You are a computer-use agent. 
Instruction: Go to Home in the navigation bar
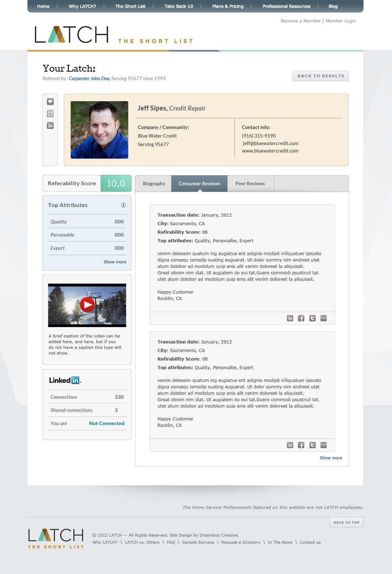(43, 6)
